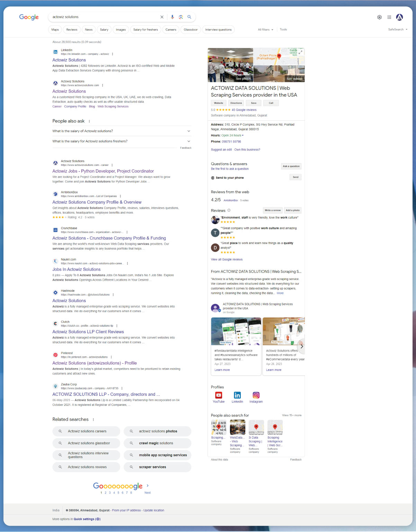Image resolution: width=416 pixels, height=532 pixels.
Task: Open three-dot menu beside Crunchbase result URL
Action: click(127, 232)
